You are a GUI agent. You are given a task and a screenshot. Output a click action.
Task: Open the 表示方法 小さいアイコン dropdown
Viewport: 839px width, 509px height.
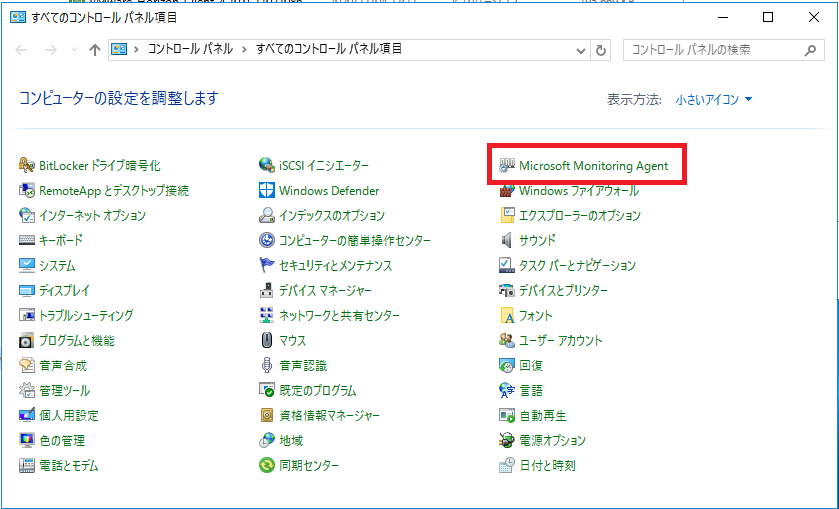(x=714, y=100)
